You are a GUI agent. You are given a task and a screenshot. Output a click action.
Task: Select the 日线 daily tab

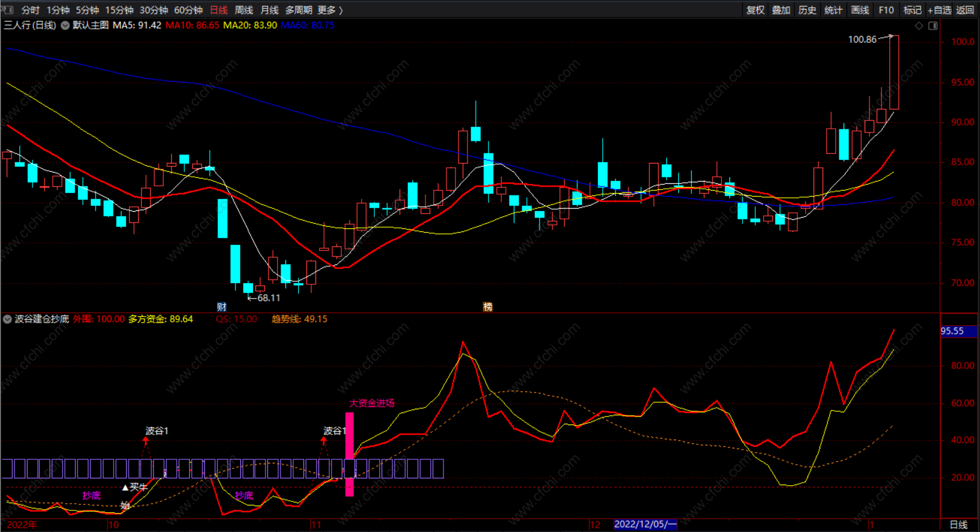coord(219,10)
